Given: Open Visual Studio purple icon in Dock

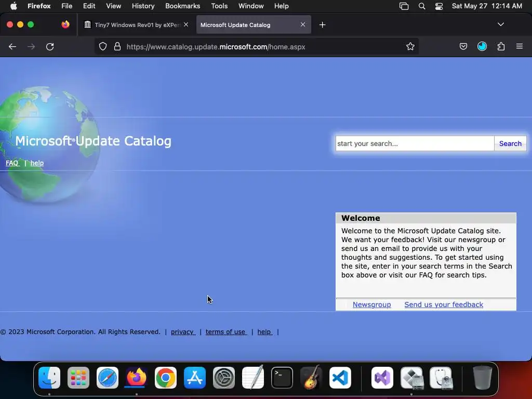Looking at the screenshot, I should (x=382, y=378).
